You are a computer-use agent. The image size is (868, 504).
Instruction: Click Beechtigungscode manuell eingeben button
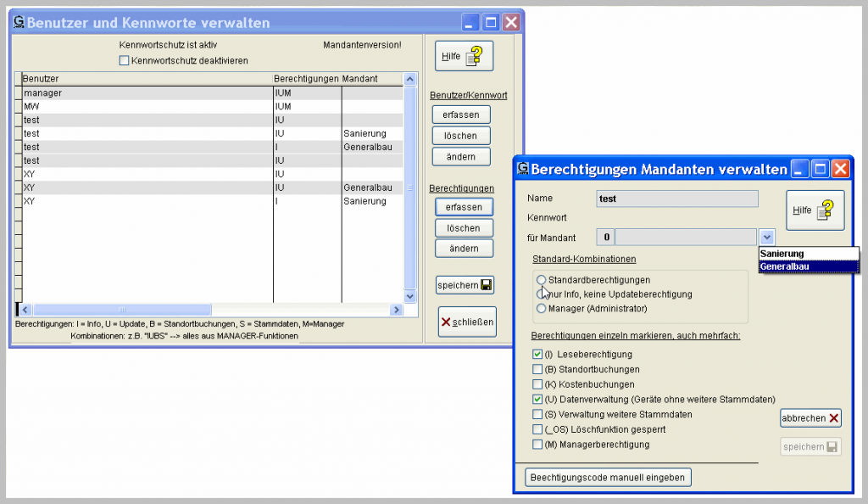608,478
